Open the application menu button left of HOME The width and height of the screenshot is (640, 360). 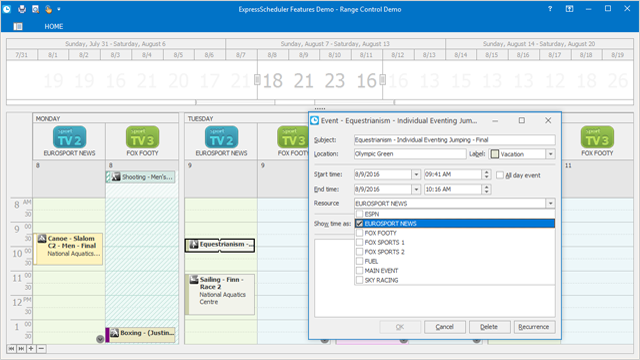click(18, 27)
